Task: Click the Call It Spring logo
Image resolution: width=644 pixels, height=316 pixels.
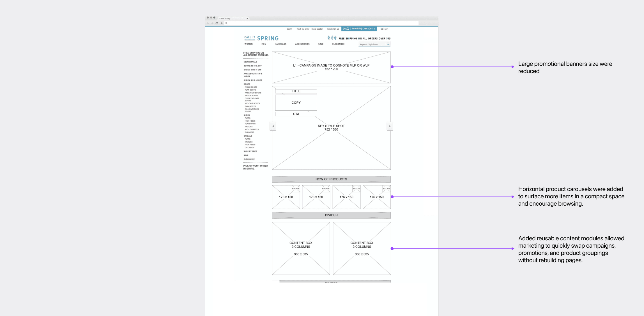Action: click(x=261, y=38)
